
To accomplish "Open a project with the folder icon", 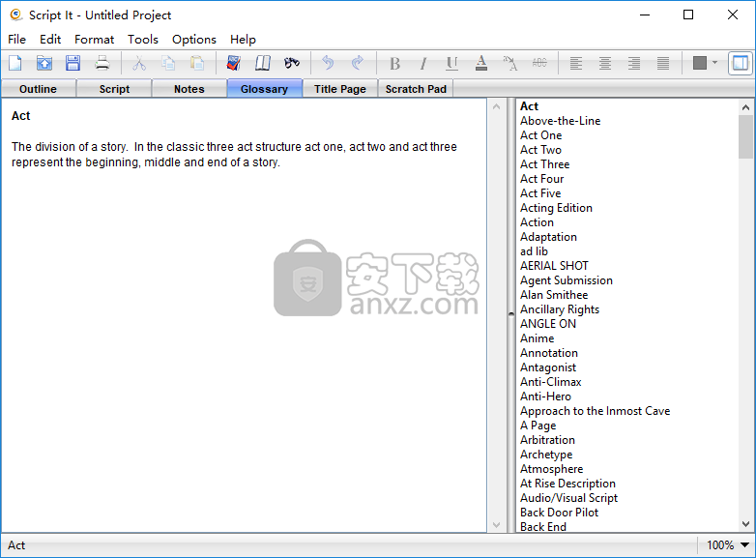I will pyautogui.click(x=44, y=63).
